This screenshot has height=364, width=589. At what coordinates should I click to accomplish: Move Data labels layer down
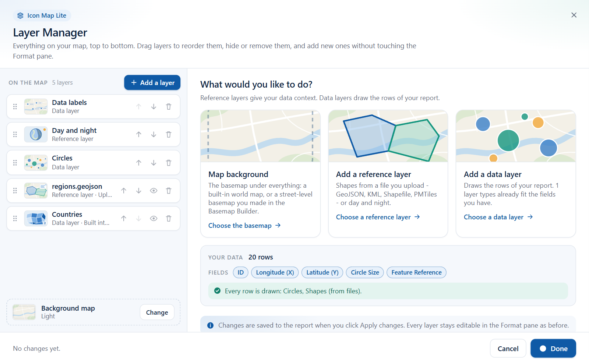[154, 107]
